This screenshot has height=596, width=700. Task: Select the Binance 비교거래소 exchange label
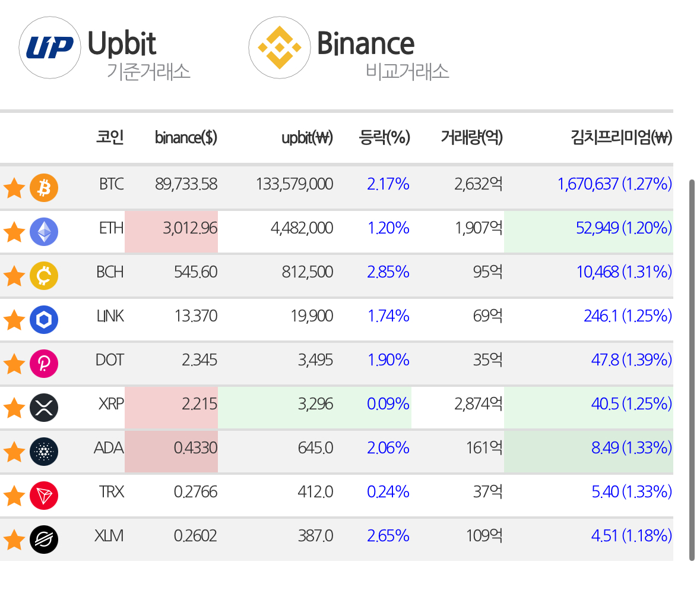pos(383,55)
